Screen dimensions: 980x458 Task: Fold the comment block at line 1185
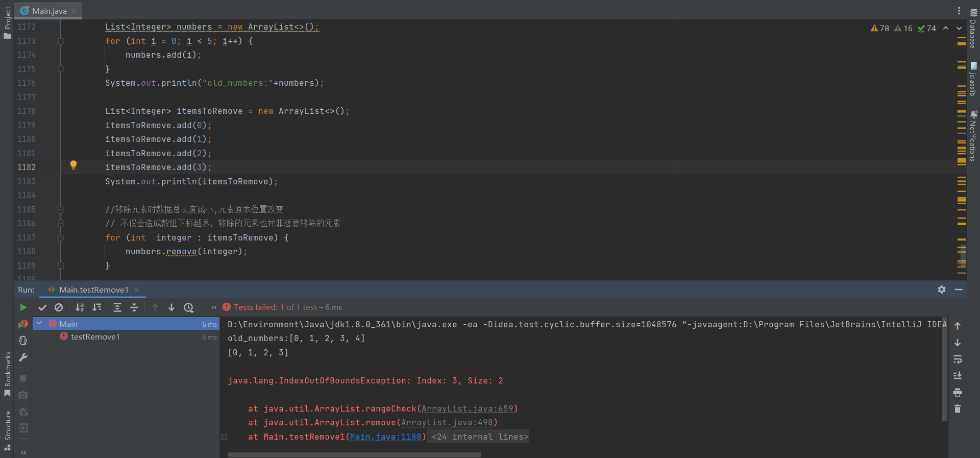pos(61,210)
